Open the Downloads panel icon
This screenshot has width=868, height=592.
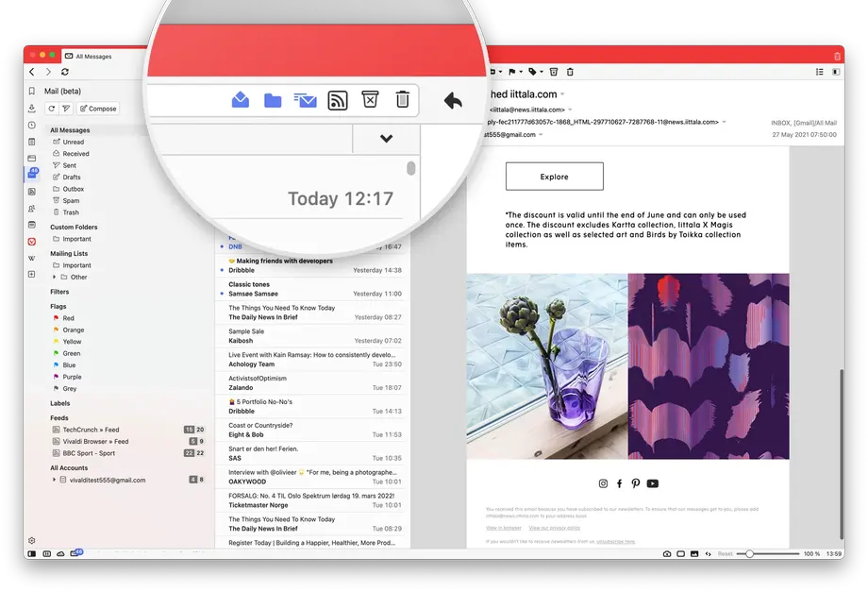[31, 109]
